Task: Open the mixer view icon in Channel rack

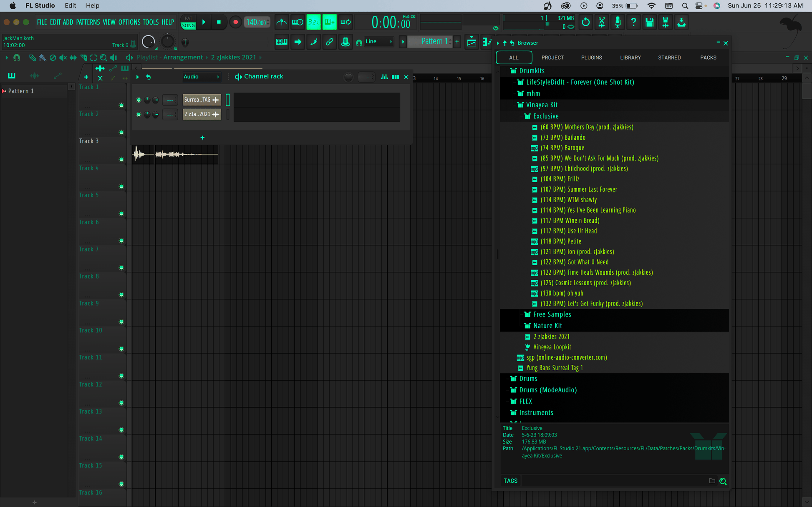Action: coord(384,77)
